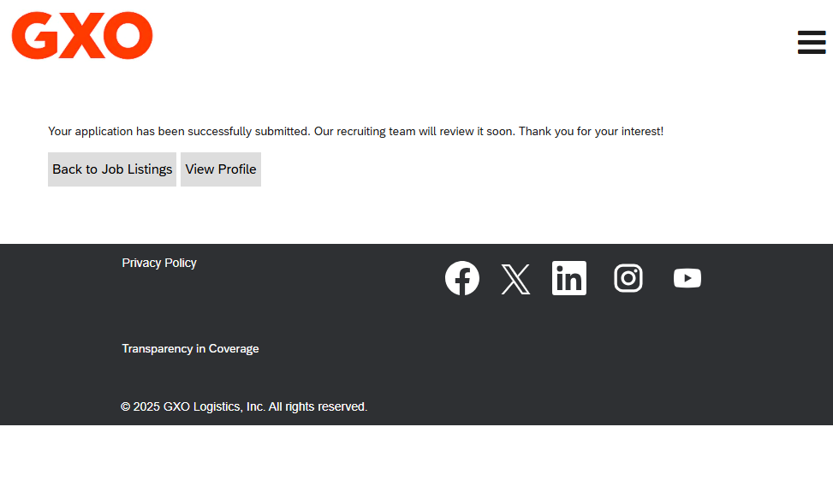Click the "Thank you for your interest!" sentence

(x=591, y=132)
